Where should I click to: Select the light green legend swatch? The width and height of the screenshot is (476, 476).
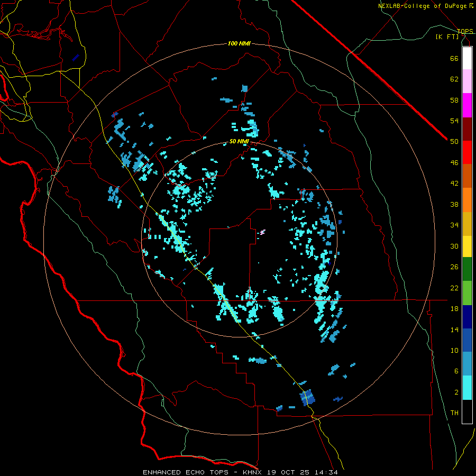(467, 293)
